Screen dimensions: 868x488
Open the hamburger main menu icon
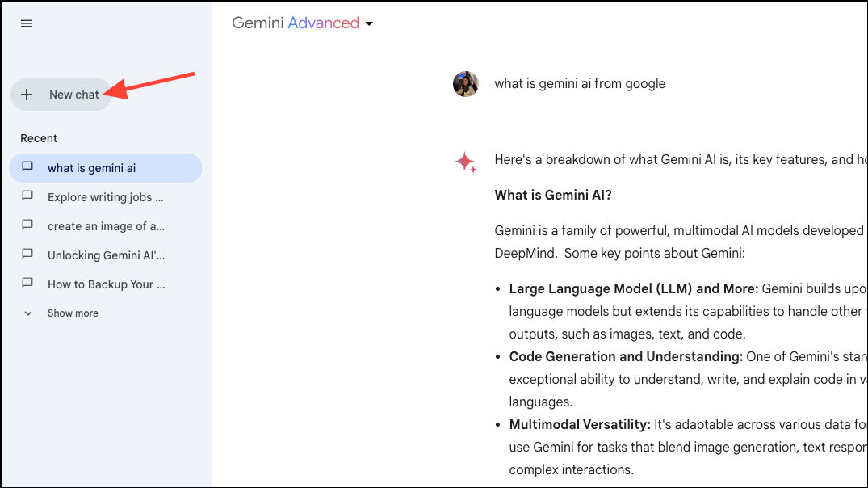pyautogui.click(x=27, y=23)
